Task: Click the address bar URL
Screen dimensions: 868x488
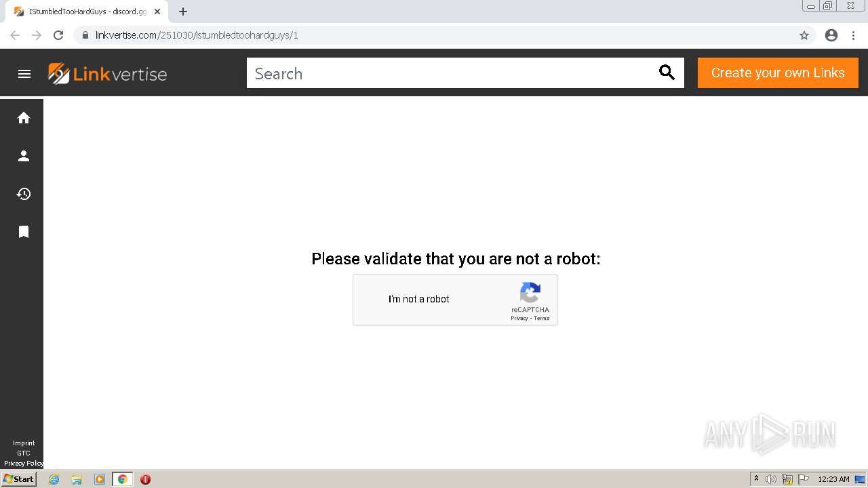Action: coord(197,35)
